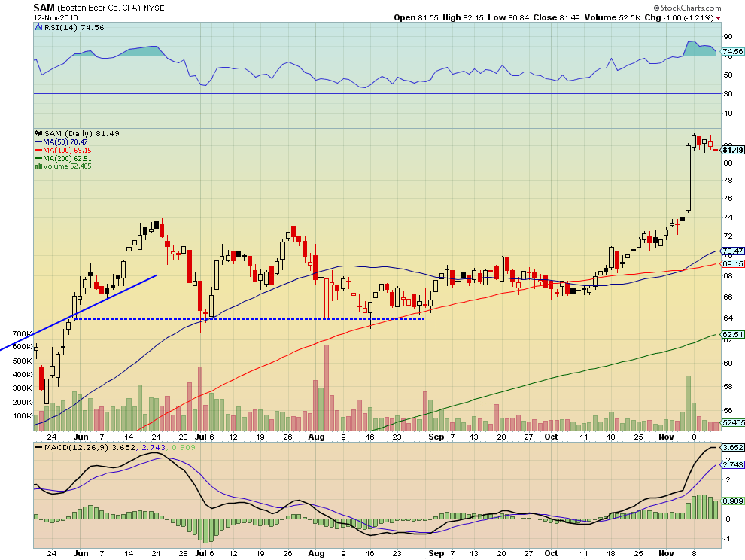Click the 12-Nov-2010 chart date

coord(56,17)
